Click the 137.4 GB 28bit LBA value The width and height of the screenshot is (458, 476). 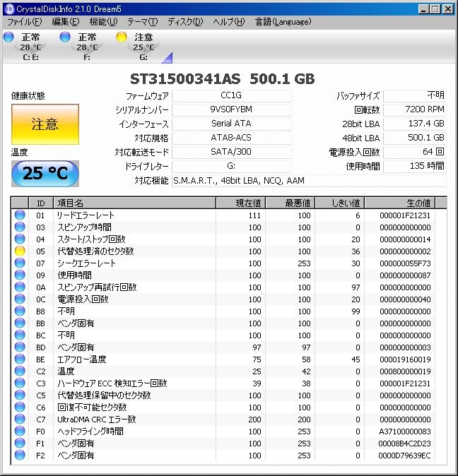415,124
